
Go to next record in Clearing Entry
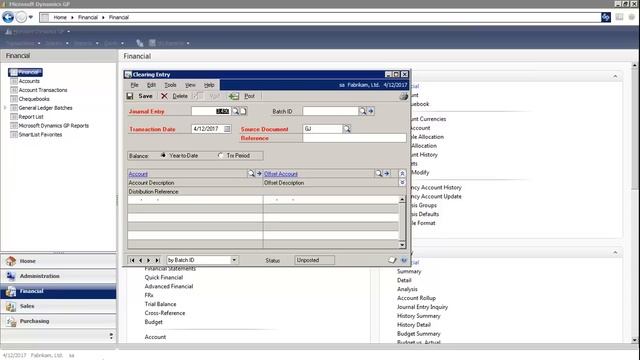click(x=149, y=260)
